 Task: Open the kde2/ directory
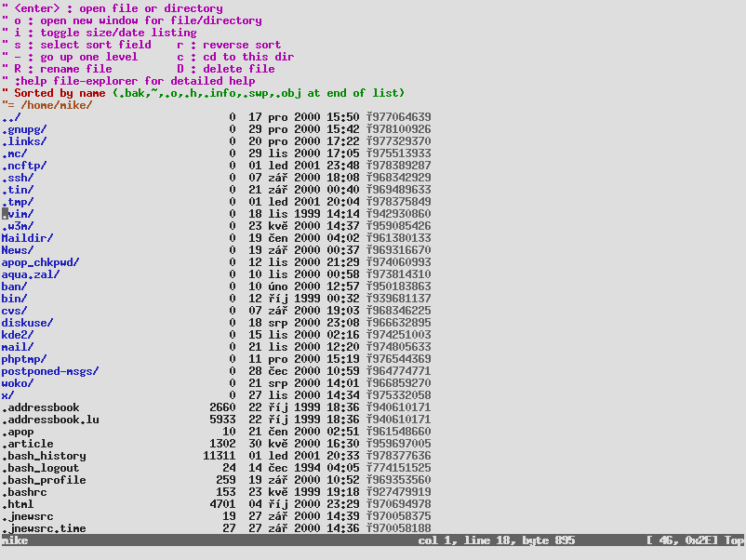click(x=19, y=335)
